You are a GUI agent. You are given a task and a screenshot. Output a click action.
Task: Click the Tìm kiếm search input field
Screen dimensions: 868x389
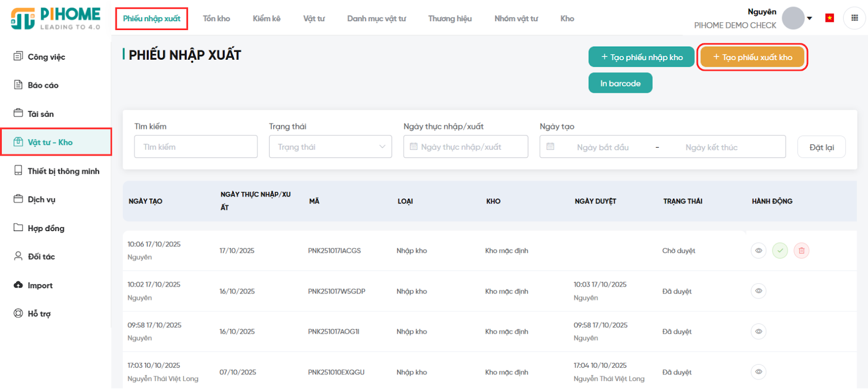196,147
